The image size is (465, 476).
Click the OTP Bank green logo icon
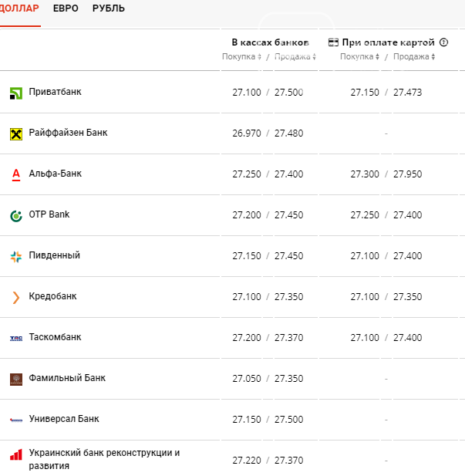pyautogui.click(x=15, y=215)
